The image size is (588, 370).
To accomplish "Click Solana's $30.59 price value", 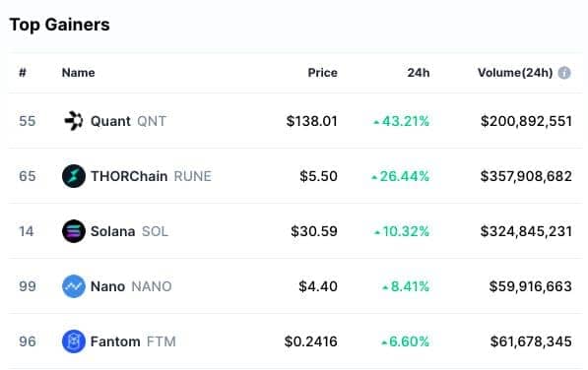I will click(314, 231).
